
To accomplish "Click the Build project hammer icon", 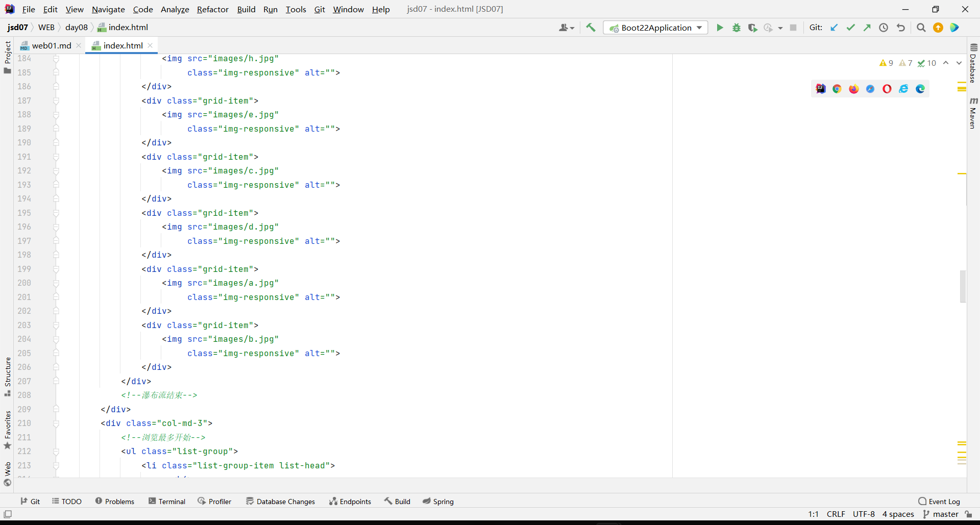I will click(x=591, y=28).
